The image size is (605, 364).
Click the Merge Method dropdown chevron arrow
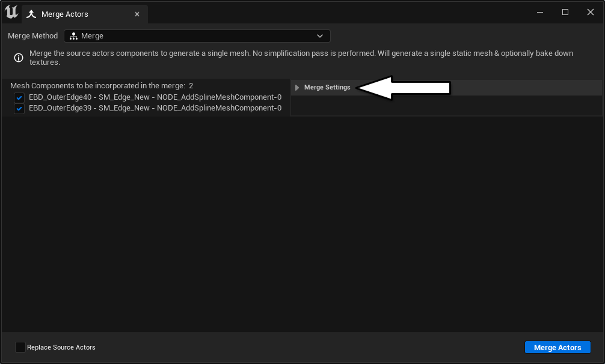tap(320, 36)
